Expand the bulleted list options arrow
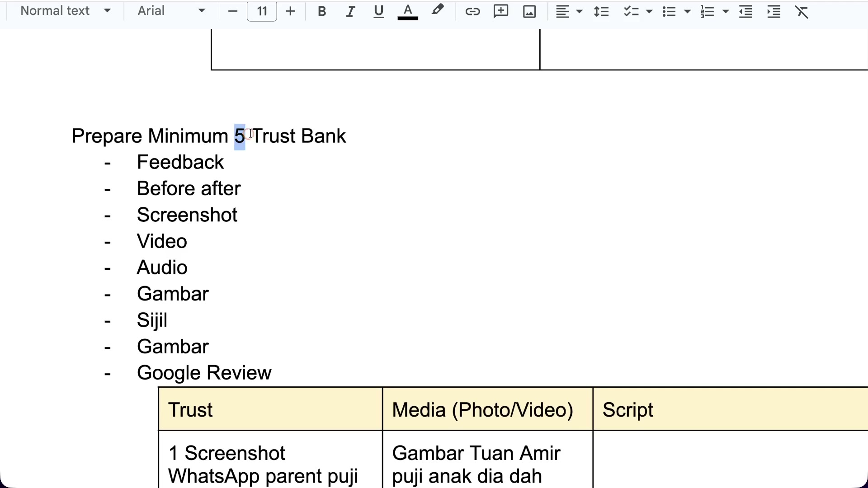The height and width of the screenshot is (488, 868). 688,11
